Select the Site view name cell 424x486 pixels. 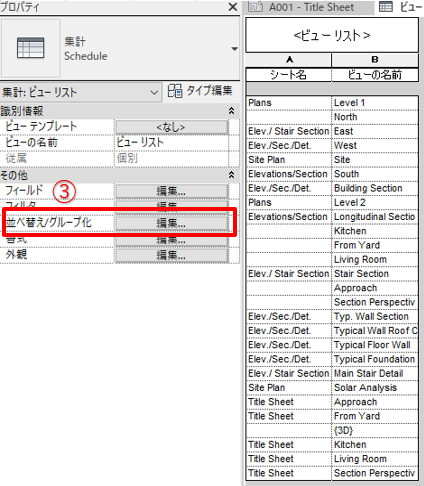[375, 160]
